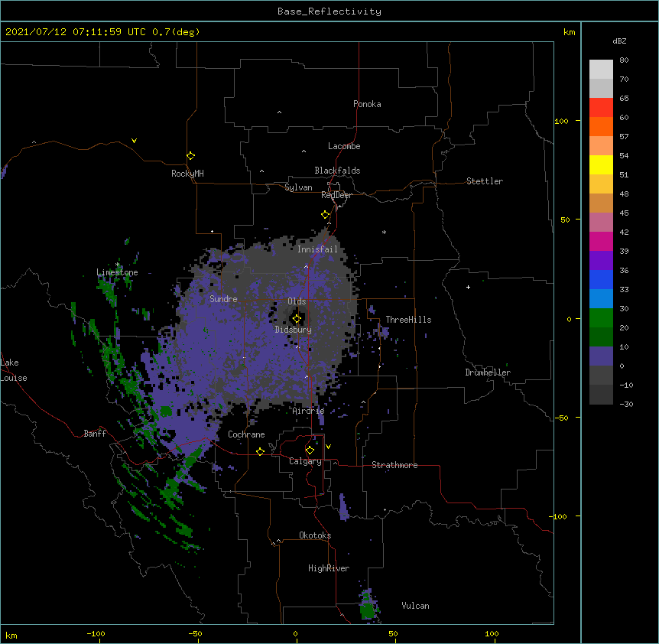Click the Blackfalds city label

(337, 171)
